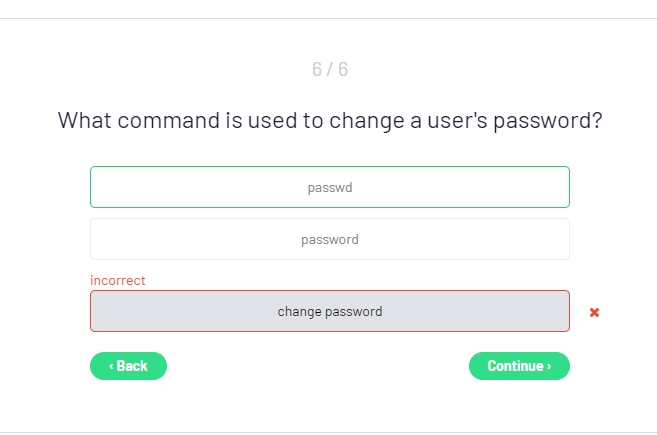Return to previous question via Back
Screen dimensions: 657x435
[128, 366]
